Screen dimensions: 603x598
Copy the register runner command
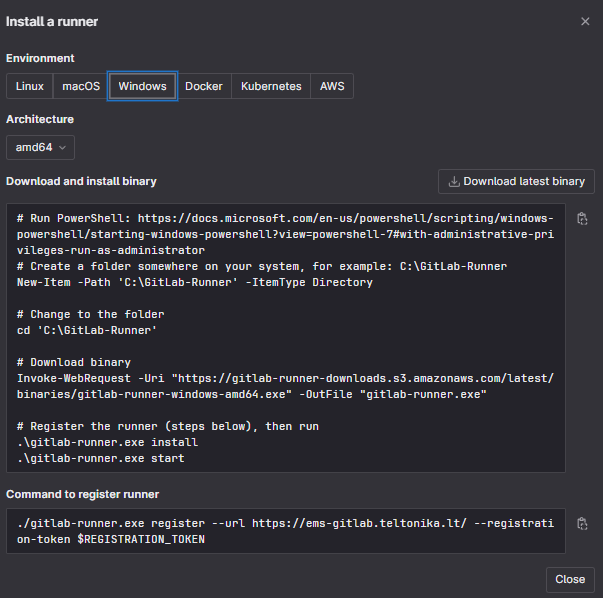tap(583, 523)
